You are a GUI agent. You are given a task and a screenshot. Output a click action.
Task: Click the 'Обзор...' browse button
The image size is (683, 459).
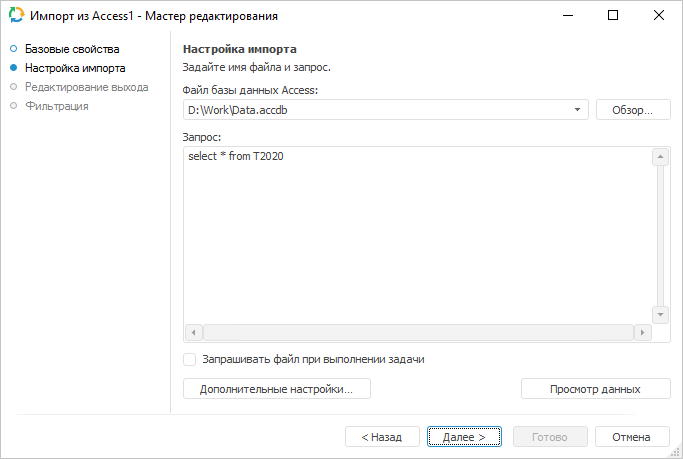632,110
